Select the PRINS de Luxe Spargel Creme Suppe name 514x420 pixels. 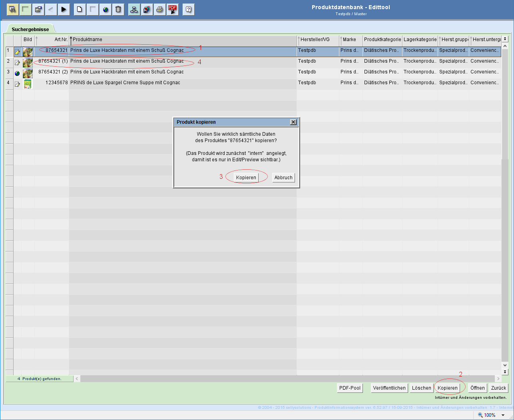tap(125, 83)
